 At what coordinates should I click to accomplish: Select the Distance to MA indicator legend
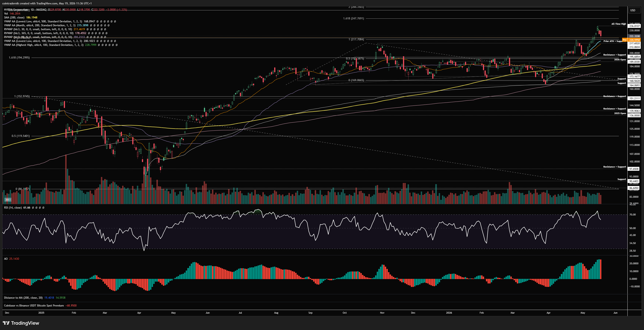click(x=35, y=298)
